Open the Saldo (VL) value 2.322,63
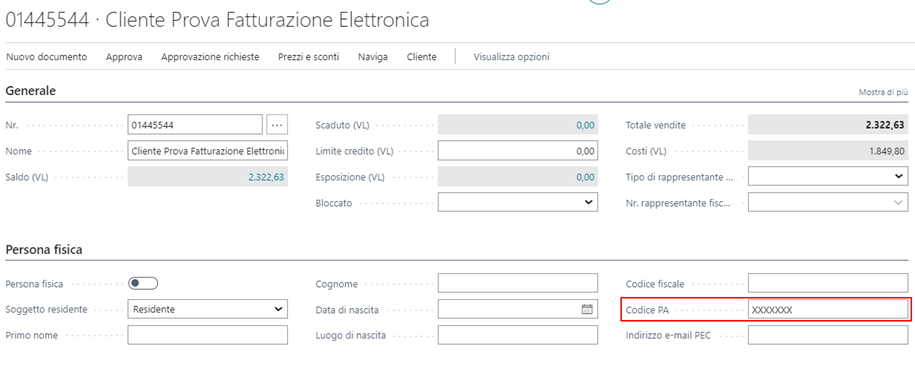Screen dimensions: 915x372 266,176
